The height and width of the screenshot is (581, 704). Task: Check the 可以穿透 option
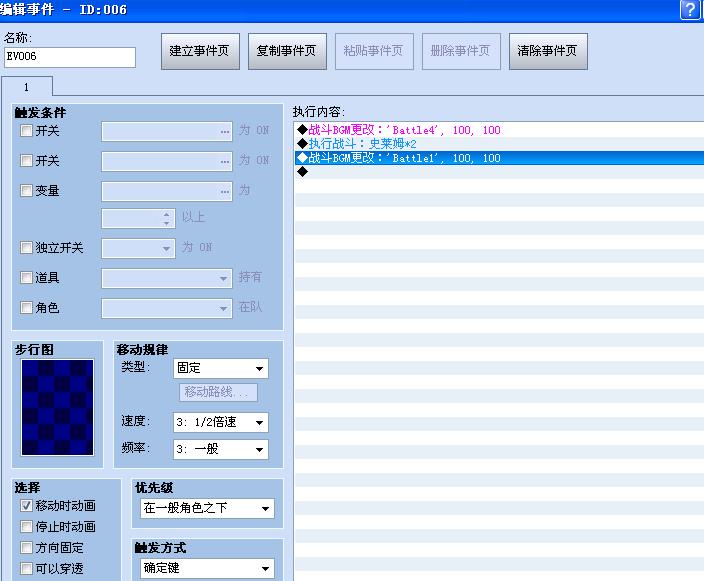26,568
